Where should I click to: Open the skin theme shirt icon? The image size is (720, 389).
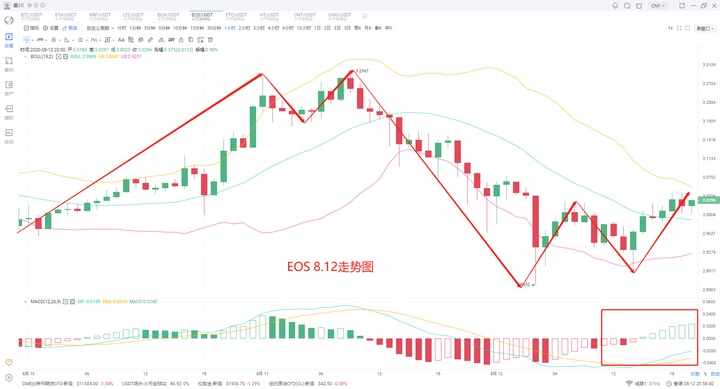pos(639,6)
